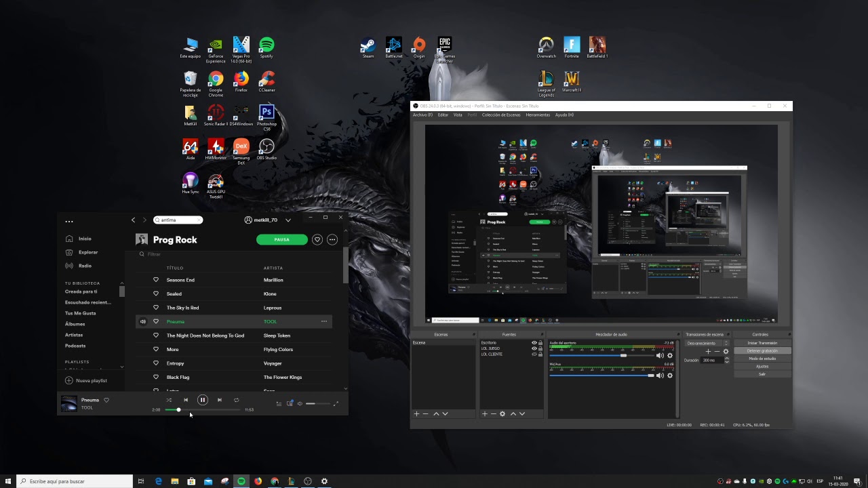The image size is (868, 488).
Task: Open the Windows Start menu
Action: click(8, 481)
